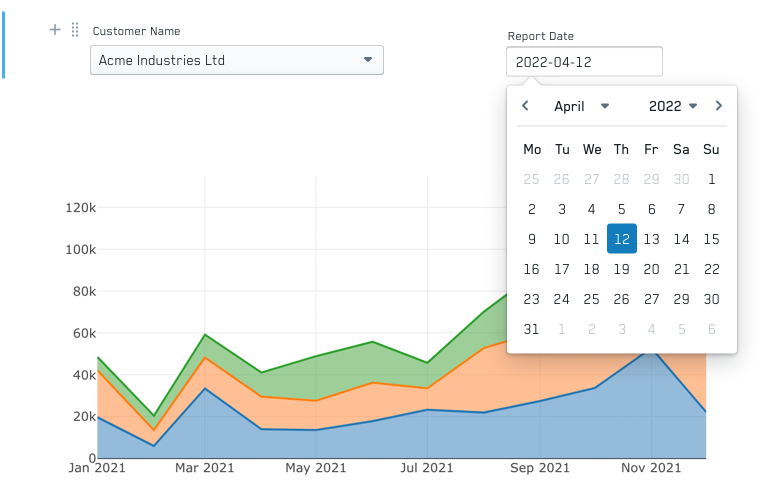768x500 pixels.
Task: Open the Customer Name dropdown
Action: [x=237, y=60]
